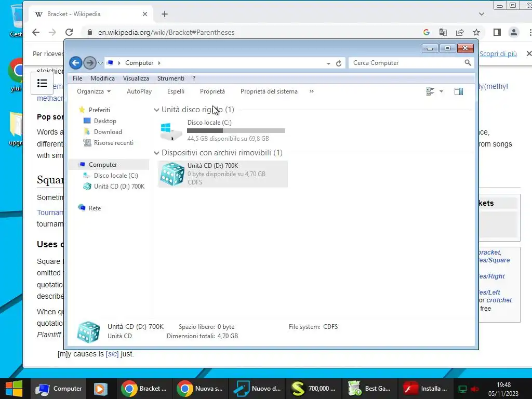Click Espelli to eject the disc

pyautogui.click(x=176, y=91)
